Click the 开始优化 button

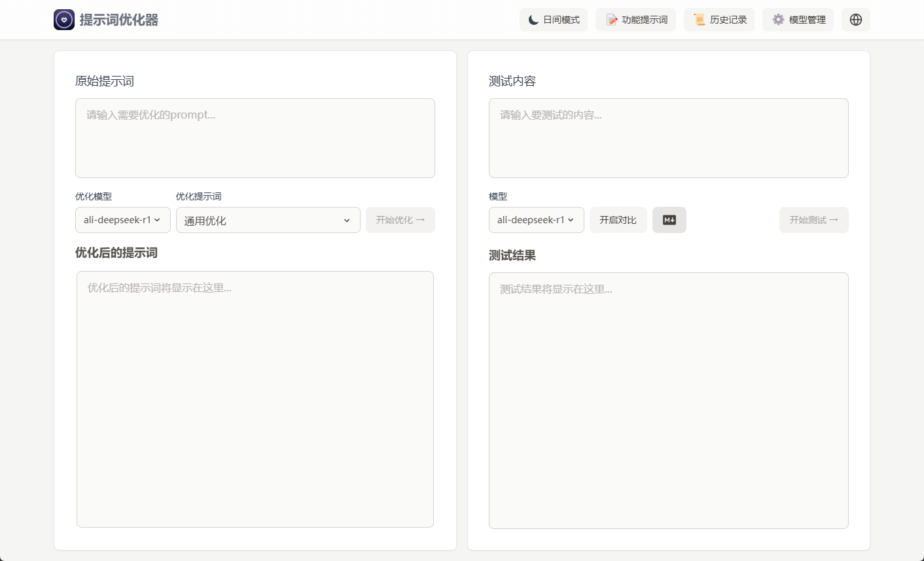click(400, 220)
